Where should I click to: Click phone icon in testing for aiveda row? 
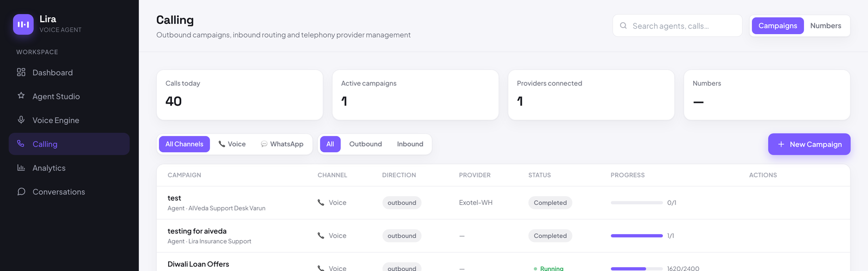(x=321, y=236)
